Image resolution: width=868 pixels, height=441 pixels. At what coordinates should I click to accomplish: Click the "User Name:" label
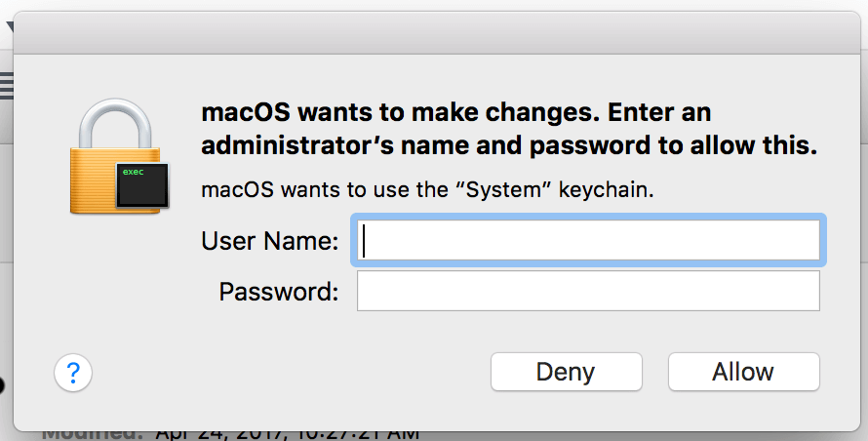[x=270, y=241]
